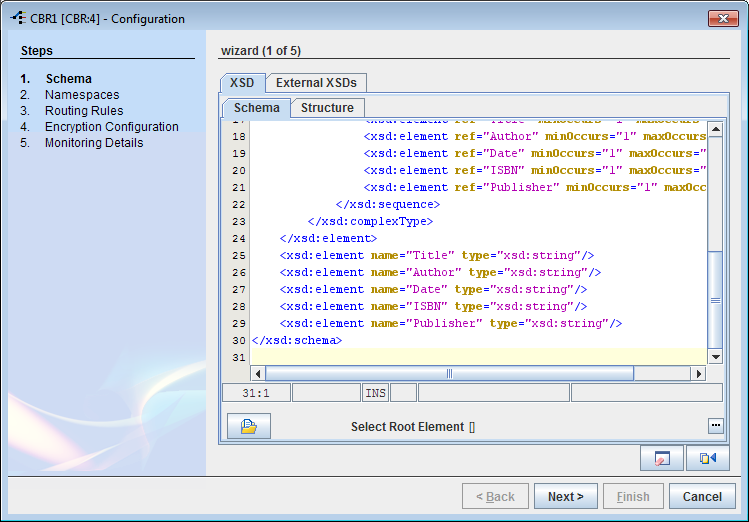The image size is (749, 522).
Task: Click the CBR1 window title icon
Action: click(19, 18)
